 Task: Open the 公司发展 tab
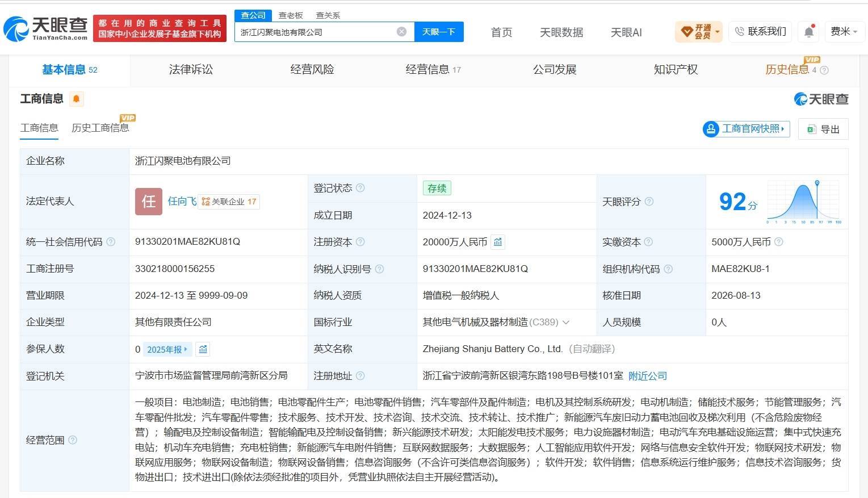click(x=555, y=70)
